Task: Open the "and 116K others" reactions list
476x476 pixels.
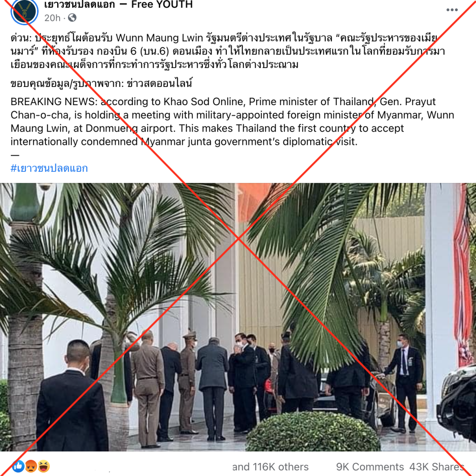Action: [x=270, y=466]
